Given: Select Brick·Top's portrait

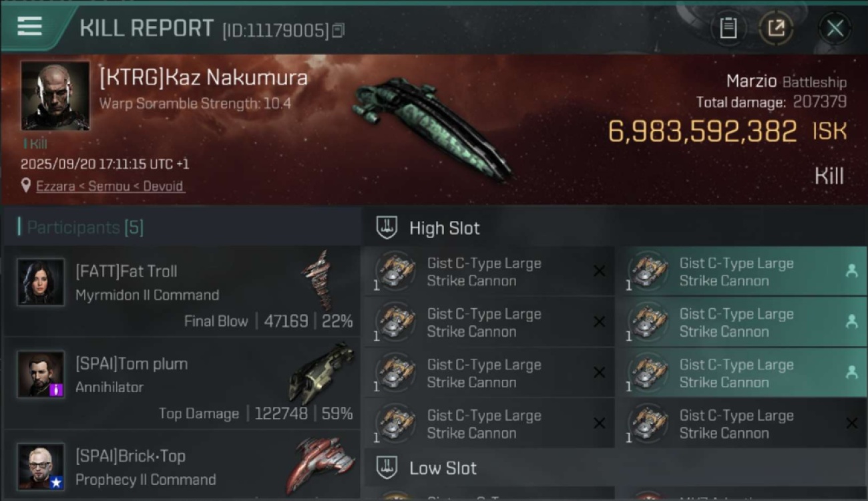Looking at the screenshot, I should tap(41, 466).
